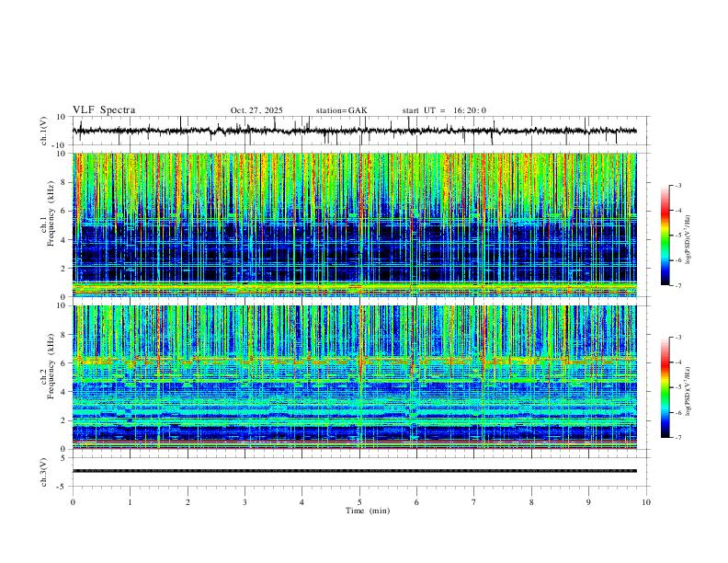This screenshot has width=728, height=563.
Task: Click the time axis end label "10"
Action: tap(646, 502)
